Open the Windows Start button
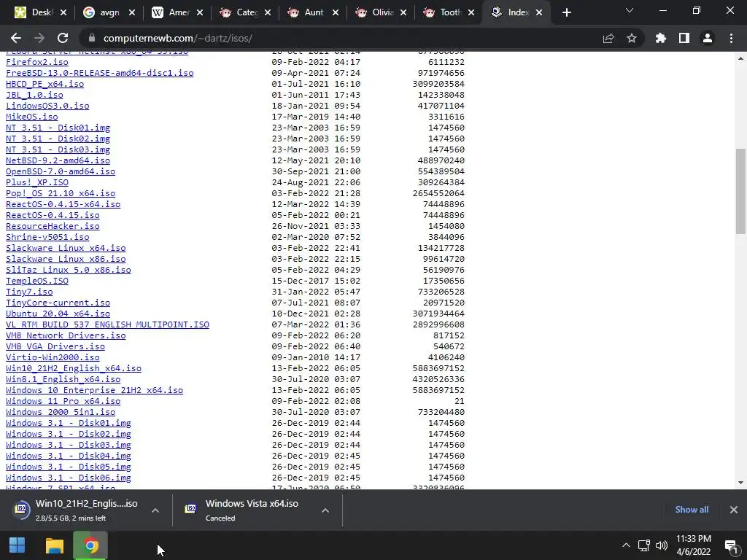The image size is (747, 560). pos(18,545)
